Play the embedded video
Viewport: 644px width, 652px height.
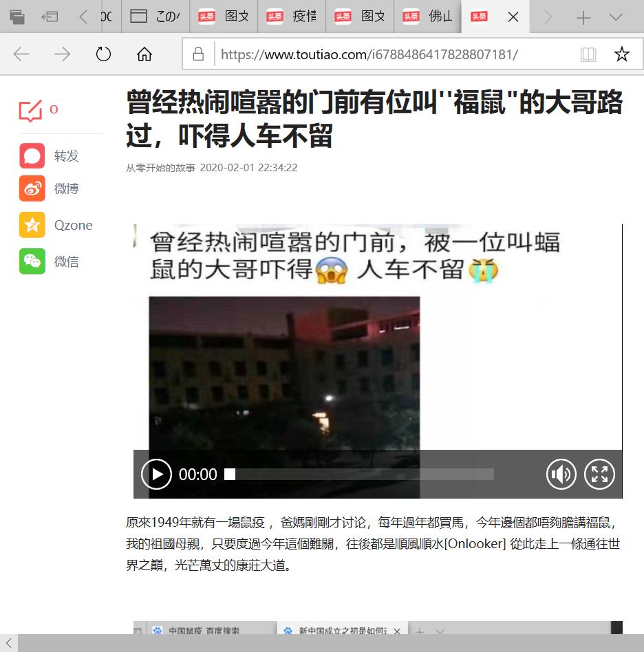pos(156,474)
